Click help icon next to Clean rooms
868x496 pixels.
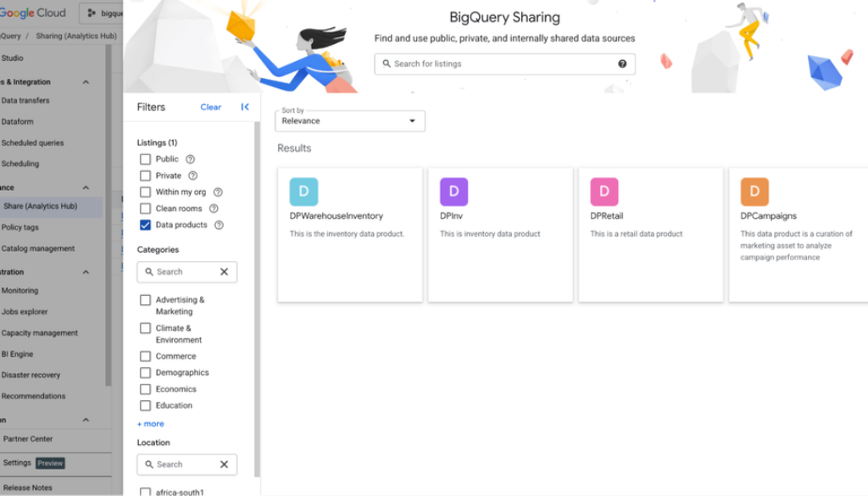(x=214, y=209)
